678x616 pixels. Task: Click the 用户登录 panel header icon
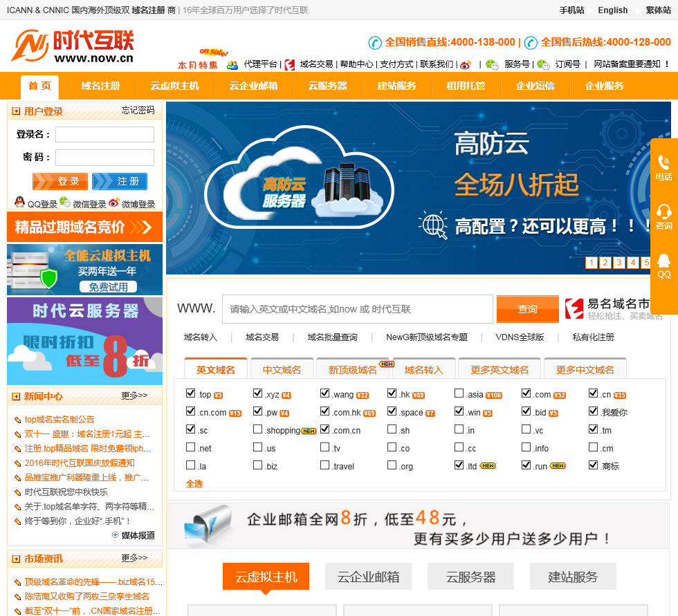(16, 111)
